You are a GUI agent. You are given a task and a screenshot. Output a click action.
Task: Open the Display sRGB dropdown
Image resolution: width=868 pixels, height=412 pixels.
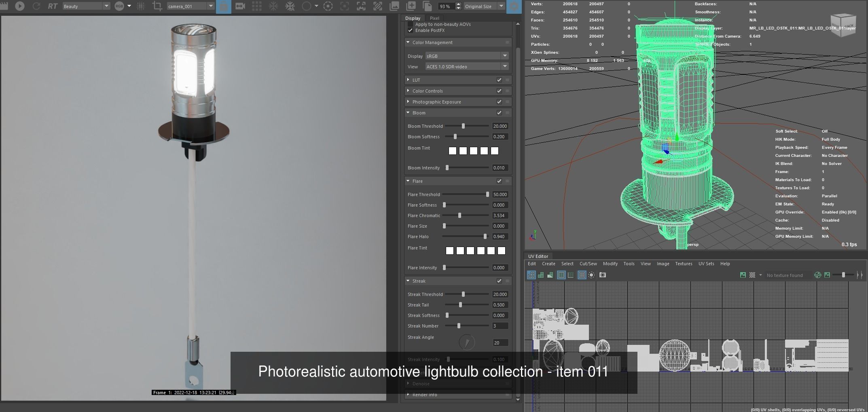(467, 56)
